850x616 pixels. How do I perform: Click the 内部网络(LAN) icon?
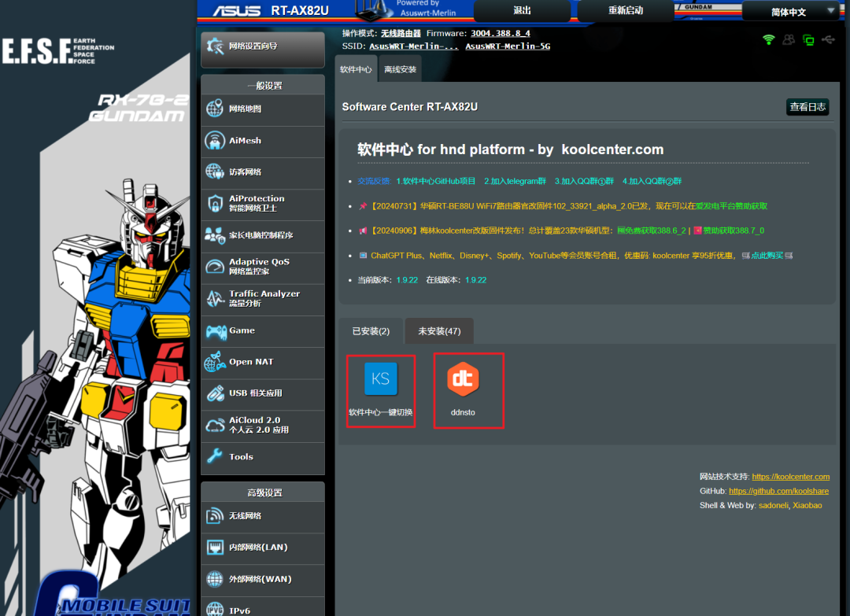pyautogui.click(x=215, y=548)
